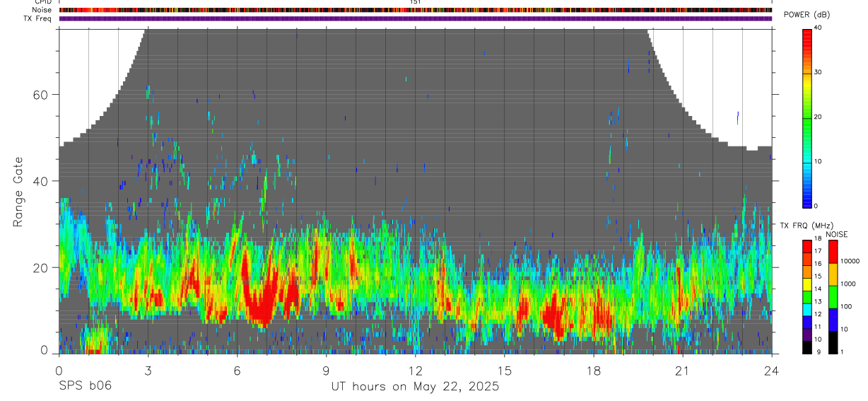
Task: Click the 21 UT hour axis tick label
Action: tap(683, 371)
